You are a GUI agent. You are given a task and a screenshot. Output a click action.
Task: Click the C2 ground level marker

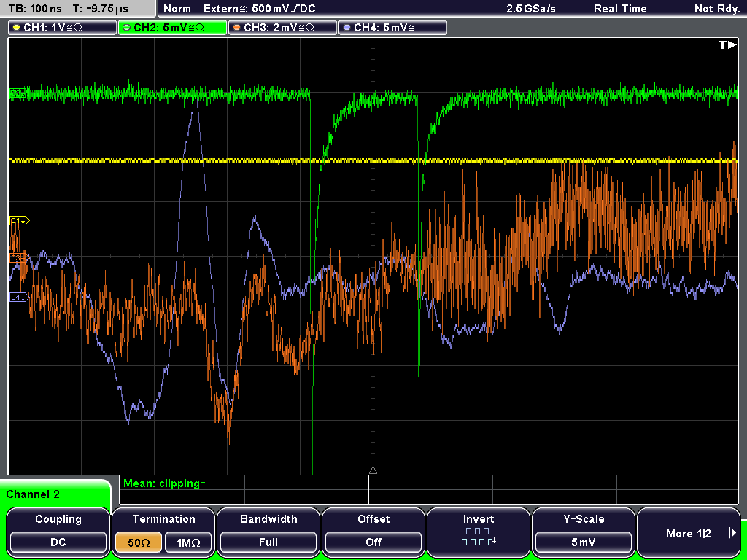point(18,93)
